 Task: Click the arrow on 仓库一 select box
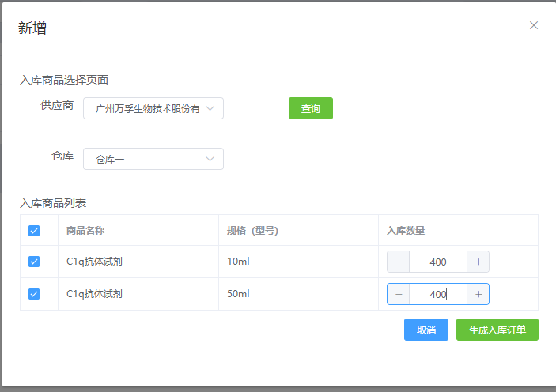pyautogui.click(x=210, y=159)
